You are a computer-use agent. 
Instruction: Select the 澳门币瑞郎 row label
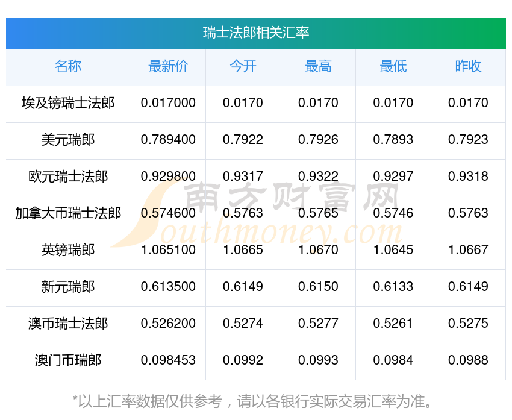(x=68, y=360)
